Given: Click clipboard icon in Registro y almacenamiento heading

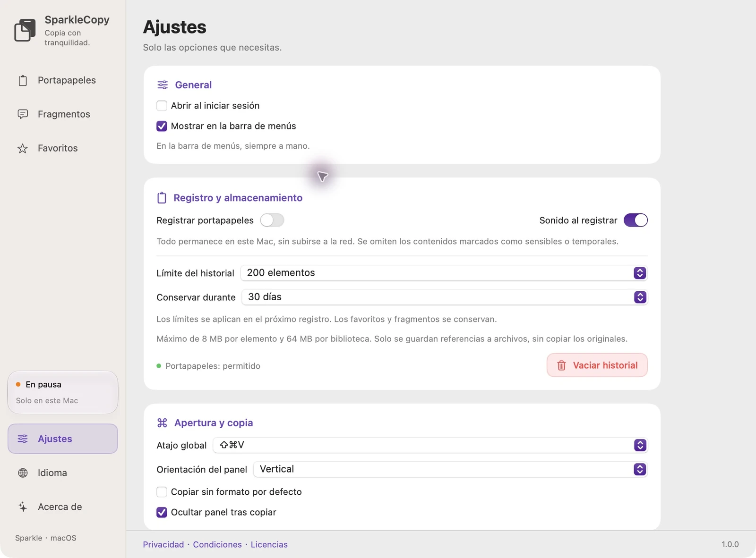Looking at the screenshot, I should click(x=162, y=198).
